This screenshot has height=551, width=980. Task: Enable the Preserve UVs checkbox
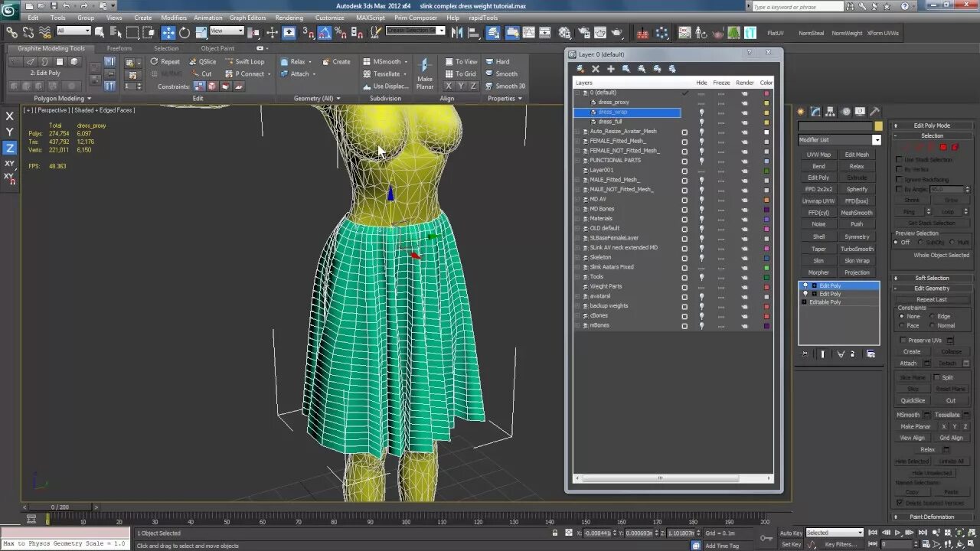coord(903,341)
